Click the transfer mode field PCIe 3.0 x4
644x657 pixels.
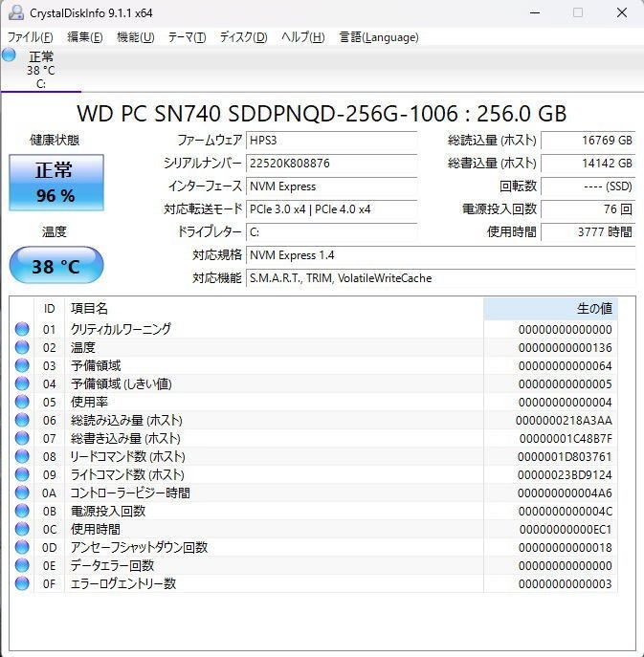tap(331, 209)
